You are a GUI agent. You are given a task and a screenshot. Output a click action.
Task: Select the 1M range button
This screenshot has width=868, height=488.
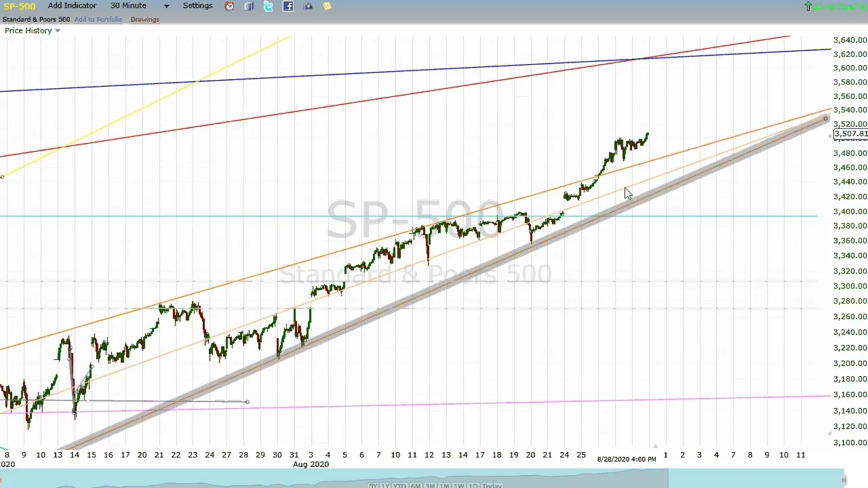coord(444,485)
